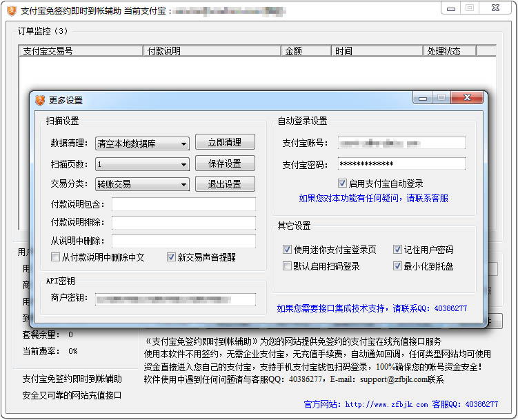Click the 客服QQ: 40386277 link at bottom
The image size is (518, 420).
coord(465,404)
